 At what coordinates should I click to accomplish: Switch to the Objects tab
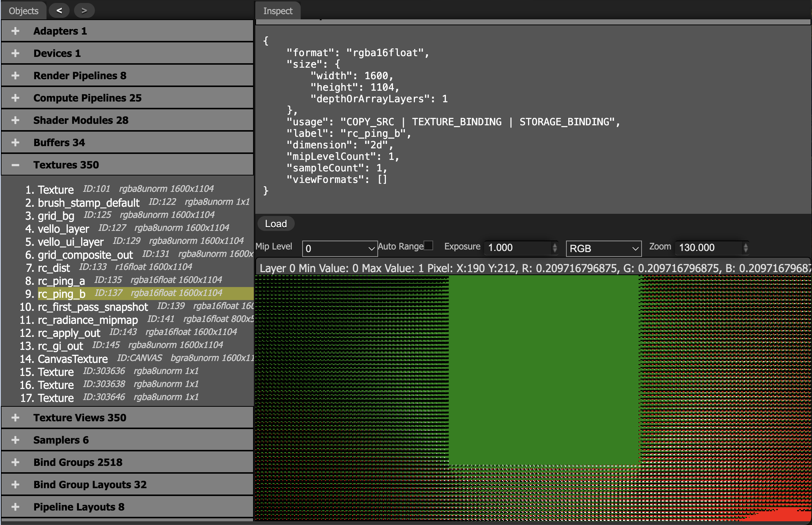23,11
